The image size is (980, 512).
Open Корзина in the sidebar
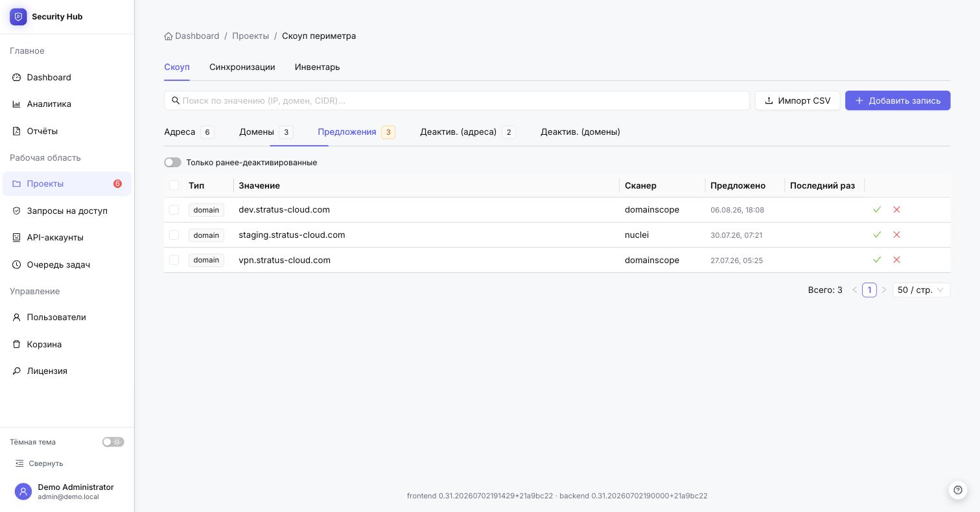67,345
